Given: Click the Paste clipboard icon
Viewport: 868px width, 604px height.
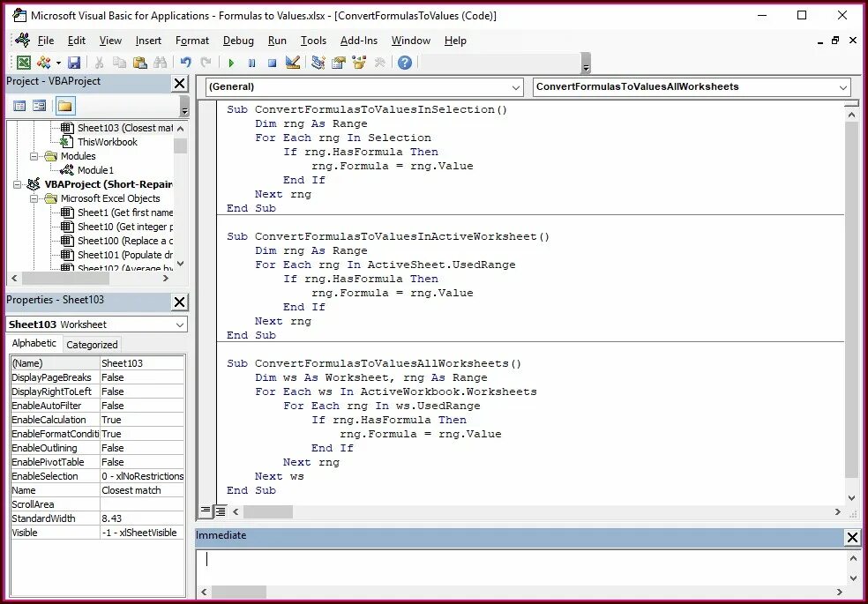Looking at the screenshot, I should pyautogui.click(x=139, y=63).
